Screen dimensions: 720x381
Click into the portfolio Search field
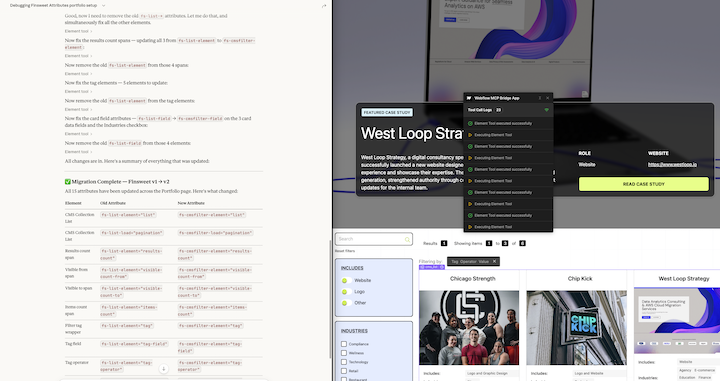(x=374, y=239)
